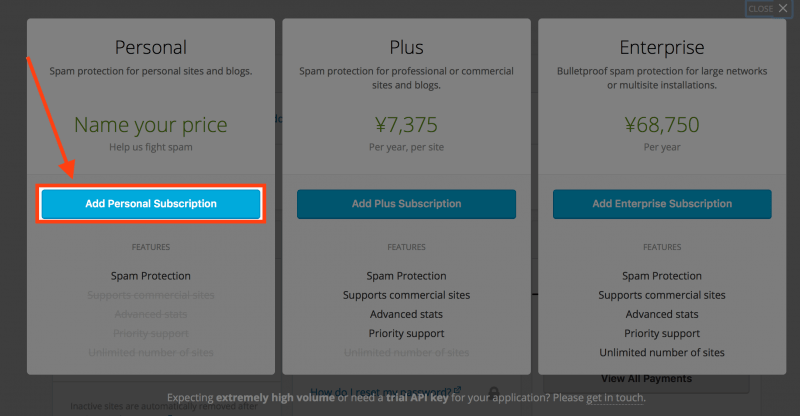The image size is (800, 416).
Task: Click the Personal plan title
Action: click(151, 47)
